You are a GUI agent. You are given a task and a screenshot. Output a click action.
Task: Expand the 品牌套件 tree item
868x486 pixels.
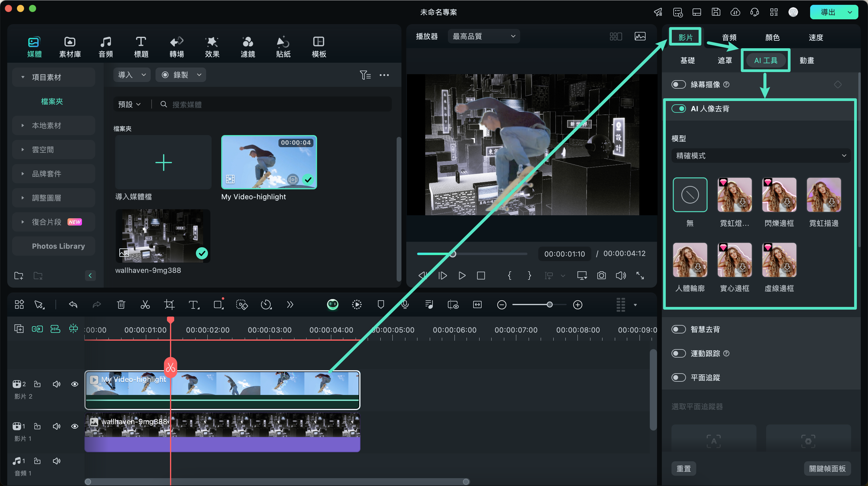coord(53,174)
